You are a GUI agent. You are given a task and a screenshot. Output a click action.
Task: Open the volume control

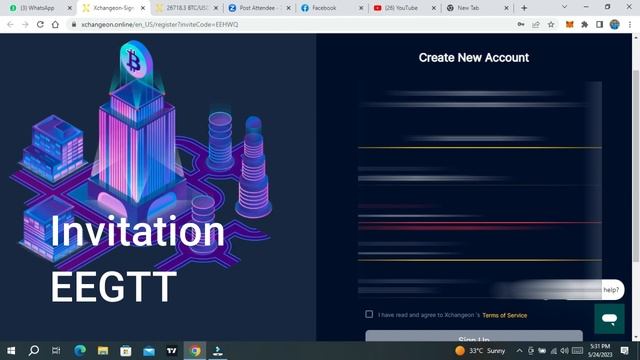[x=564, y=351]
